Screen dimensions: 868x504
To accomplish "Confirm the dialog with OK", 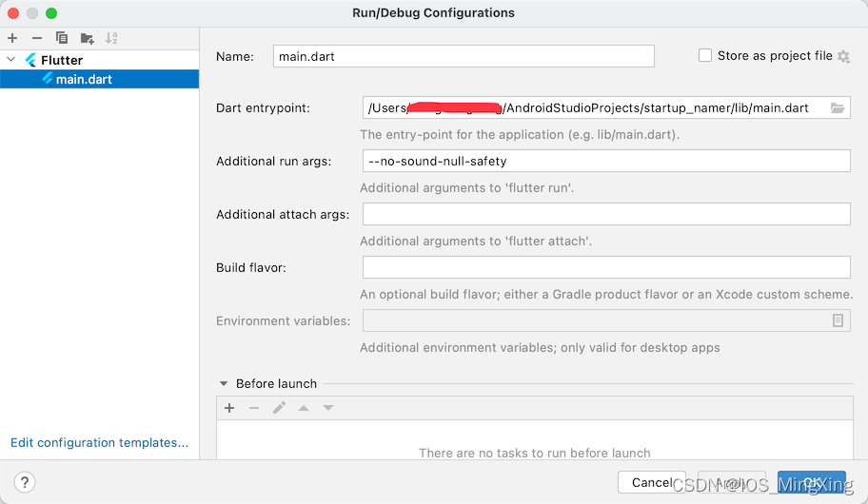I will (811, 482).
